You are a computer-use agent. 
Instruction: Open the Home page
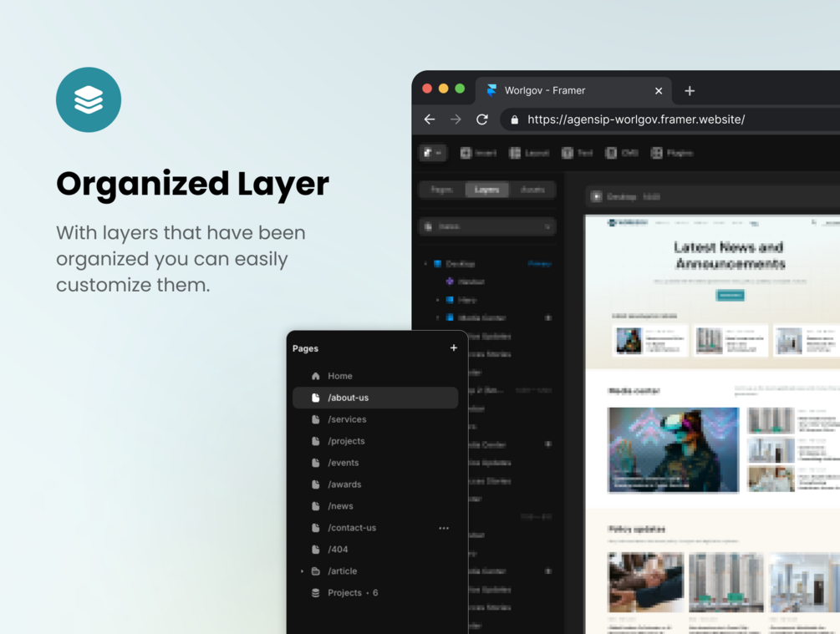tap(375, 376)
